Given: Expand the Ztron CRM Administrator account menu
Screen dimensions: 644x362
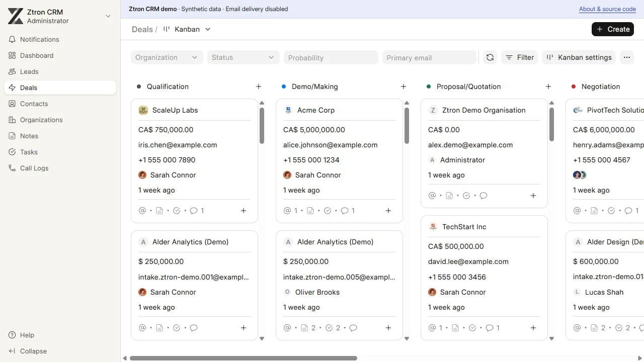Looking at the screenshot, I should tap(60, 16).
